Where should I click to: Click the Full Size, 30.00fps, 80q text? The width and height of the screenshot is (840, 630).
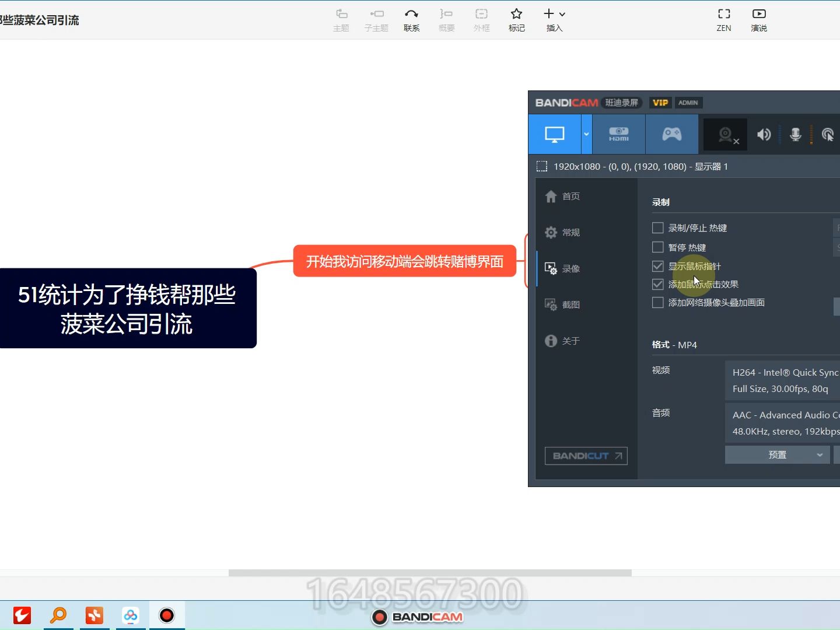click(x=780, y=388)
